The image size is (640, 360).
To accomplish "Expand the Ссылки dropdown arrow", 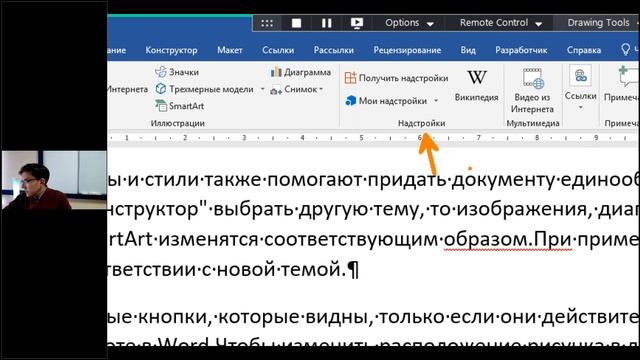I will click(x=580, y=107).
